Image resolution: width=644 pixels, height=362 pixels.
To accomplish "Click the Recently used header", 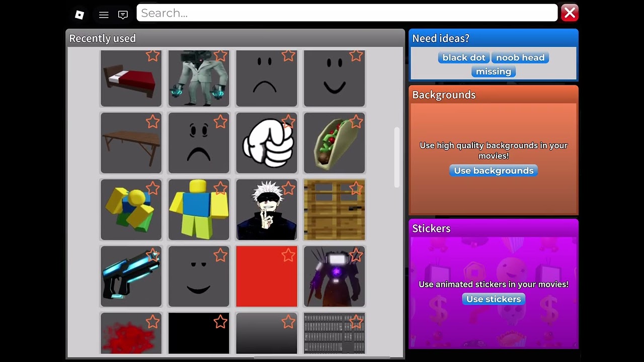I will (x=103, y=38).
